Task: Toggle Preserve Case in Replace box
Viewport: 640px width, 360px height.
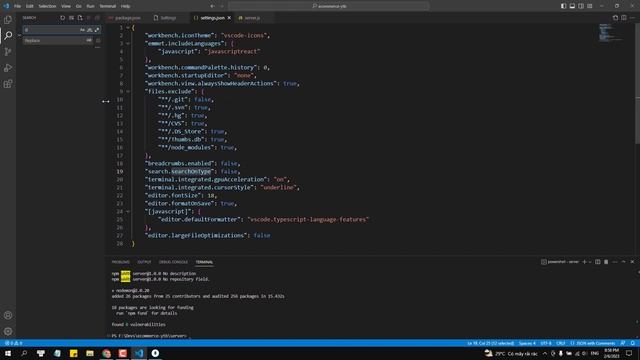Action: click(89, 40)
